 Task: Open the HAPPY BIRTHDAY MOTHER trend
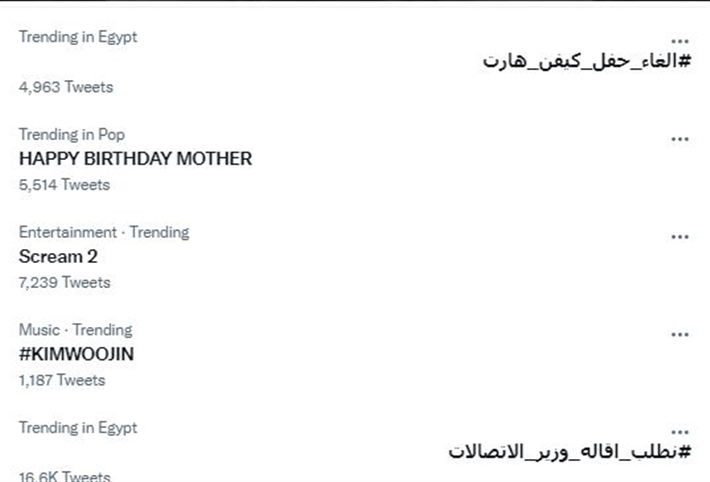[135, 158]
